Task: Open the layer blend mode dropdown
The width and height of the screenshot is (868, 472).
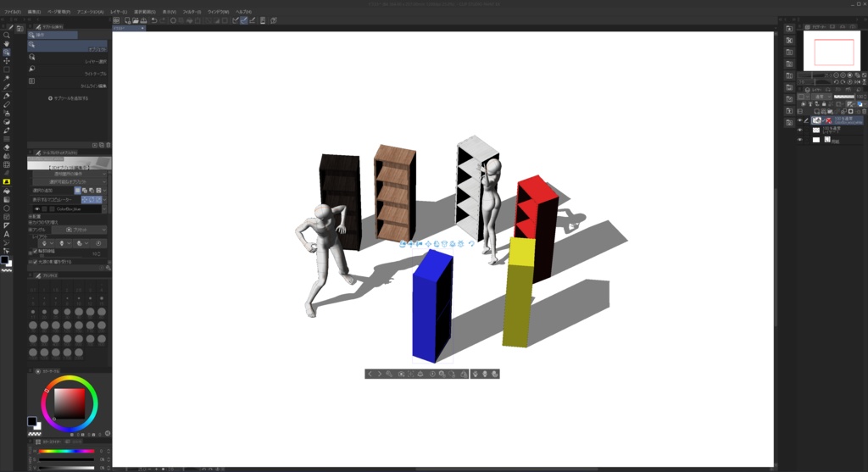Action: click(821, 97)
